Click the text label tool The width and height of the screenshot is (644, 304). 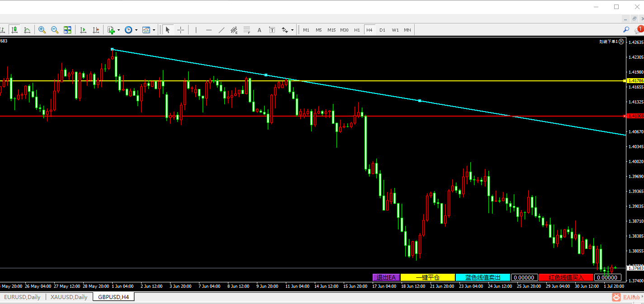point(259,30)
